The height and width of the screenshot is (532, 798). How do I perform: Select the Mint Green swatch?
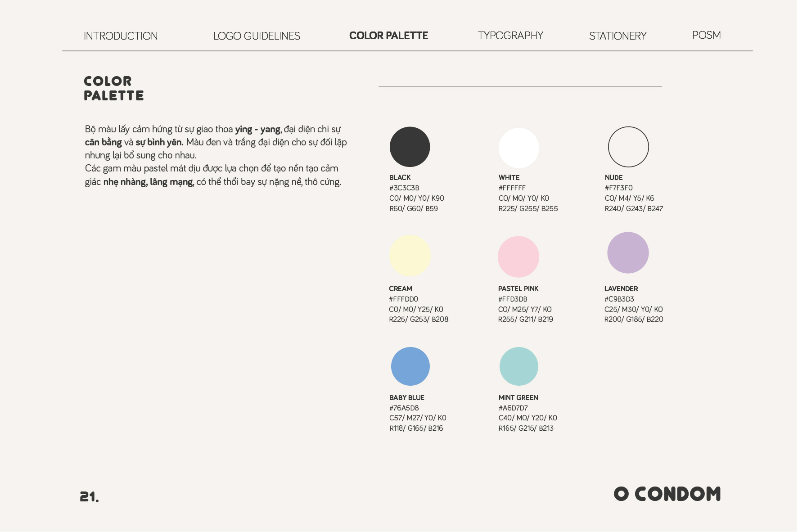pos(518,366)
